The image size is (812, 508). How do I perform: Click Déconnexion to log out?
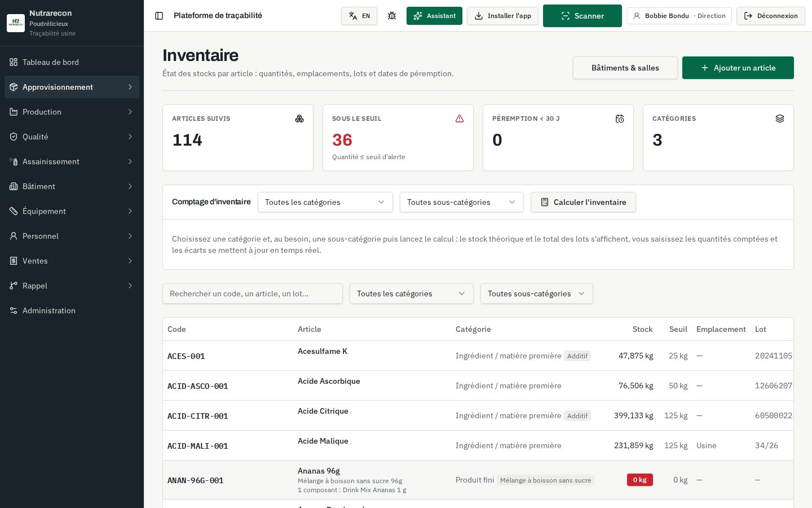pos(771,16)
